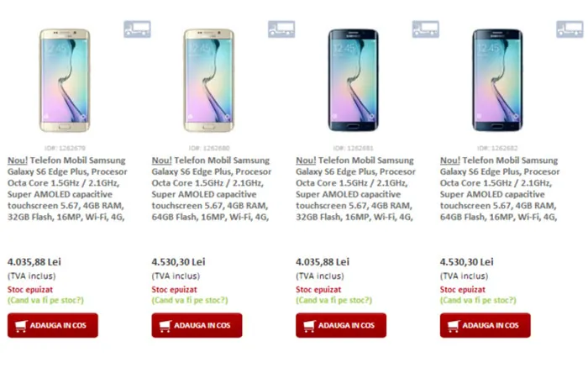Click cart icon on third Adauga in cos button
The width and height of the screenshot is (588, 373).
(312, 325)
